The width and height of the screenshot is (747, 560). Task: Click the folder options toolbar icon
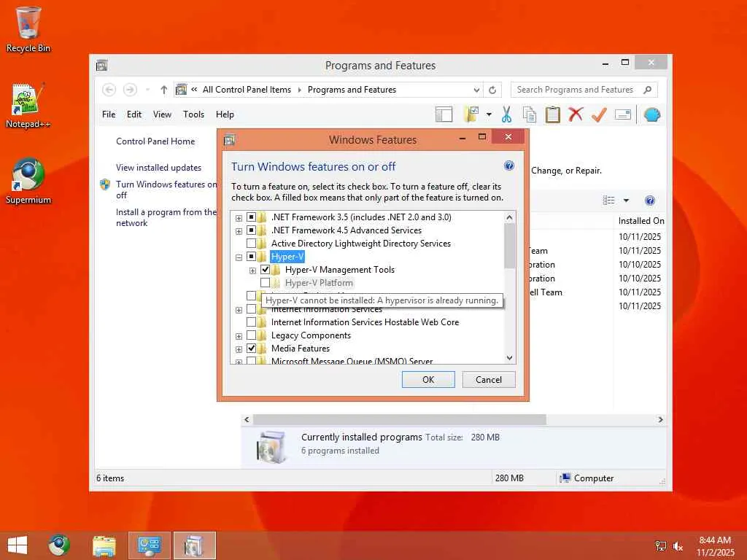coord(471,114)
